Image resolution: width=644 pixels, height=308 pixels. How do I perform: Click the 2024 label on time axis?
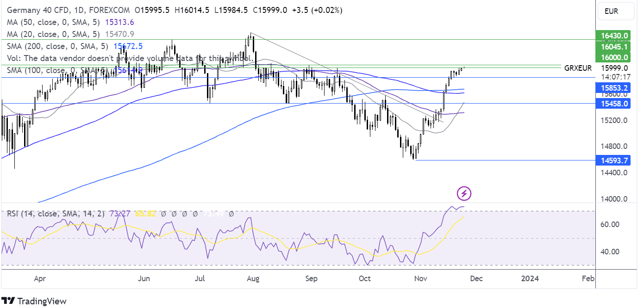[x=530, y=279]
